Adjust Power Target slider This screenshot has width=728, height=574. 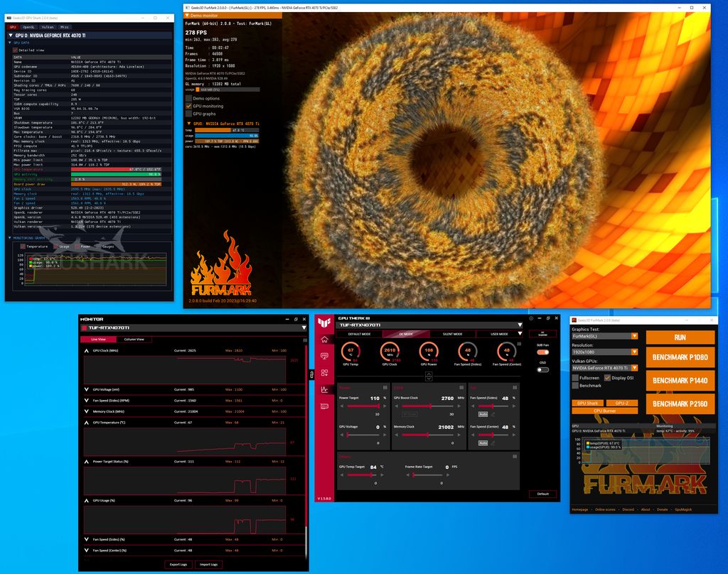[x=363, y=406]
